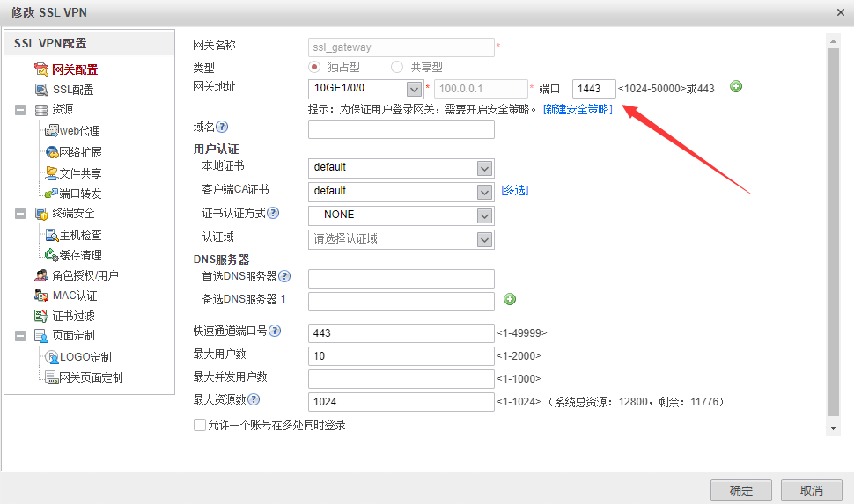The image size is (854, 504).
Task: Click the 最大并发用户数 input field
Action: pos(401,378)
